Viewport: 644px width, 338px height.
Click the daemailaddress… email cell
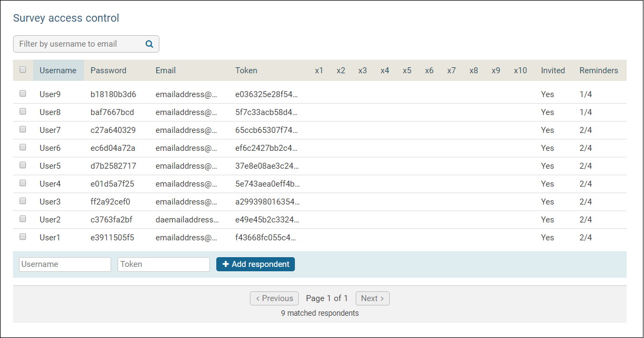pyautogui.click(x=187, y=220)
